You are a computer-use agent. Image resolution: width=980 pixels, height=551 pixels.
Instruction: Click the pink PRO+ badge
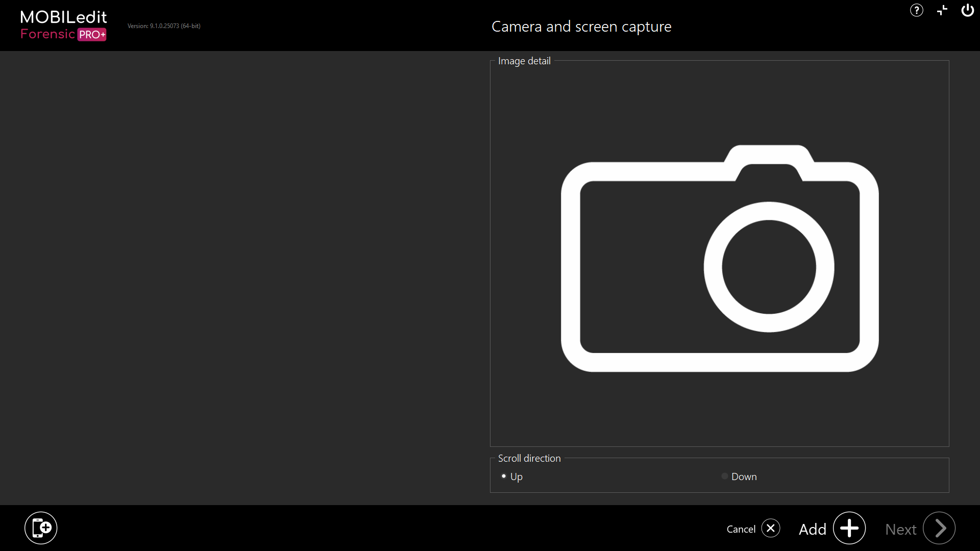point(92,35)
